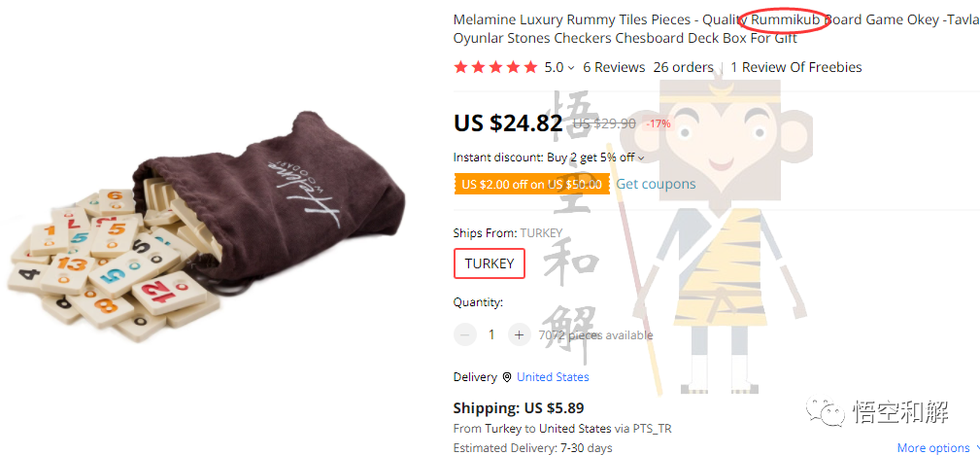The image size is (980, 455).
Task: Click the 26 orders text
Action: click(683, 67)
